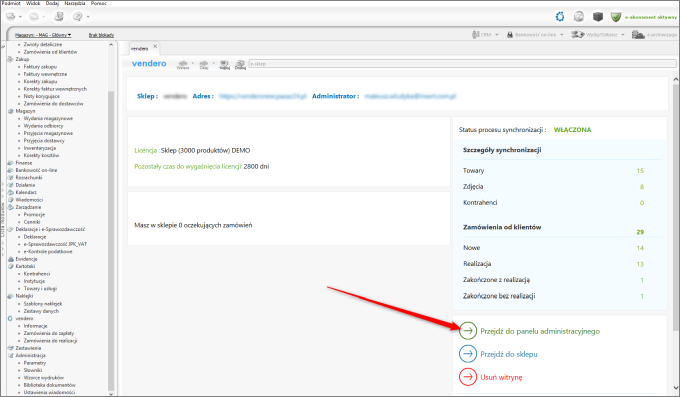Select Wydania magazynowe in sidebar
Image resolution: width=680 pixels, height=397 pixels.
48,118
